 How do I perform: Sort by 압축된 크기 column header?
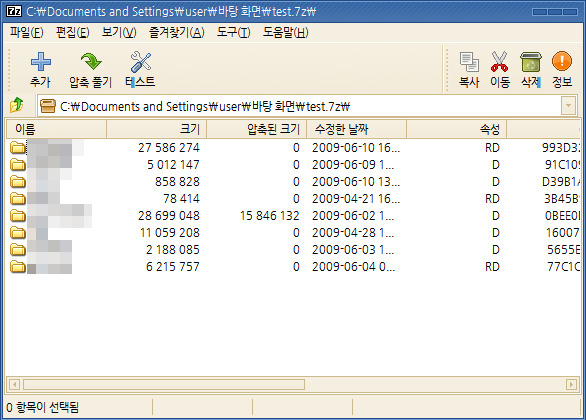pos(256,129)
